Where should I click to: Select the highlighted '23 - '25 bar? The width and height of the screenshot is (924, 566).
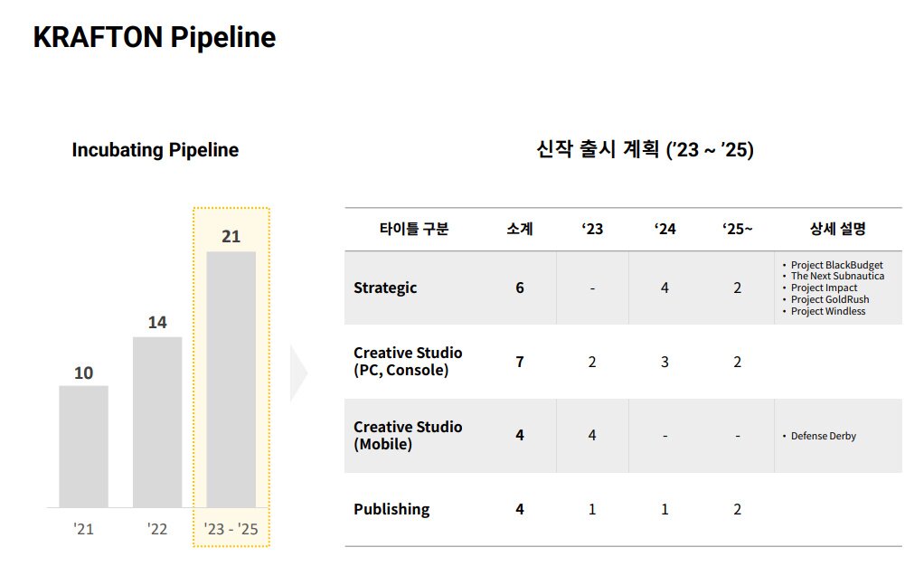coord(231,379)
